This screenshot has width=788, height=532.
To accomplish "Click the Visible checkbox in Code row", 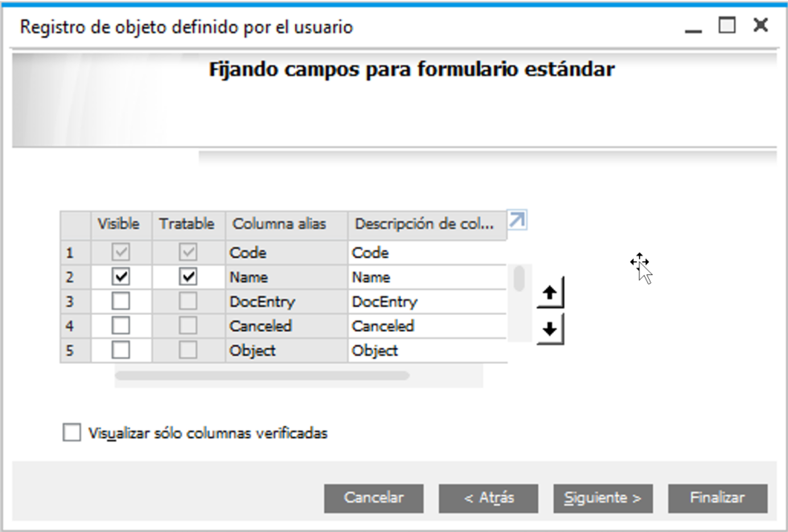I will click(121, 252).
